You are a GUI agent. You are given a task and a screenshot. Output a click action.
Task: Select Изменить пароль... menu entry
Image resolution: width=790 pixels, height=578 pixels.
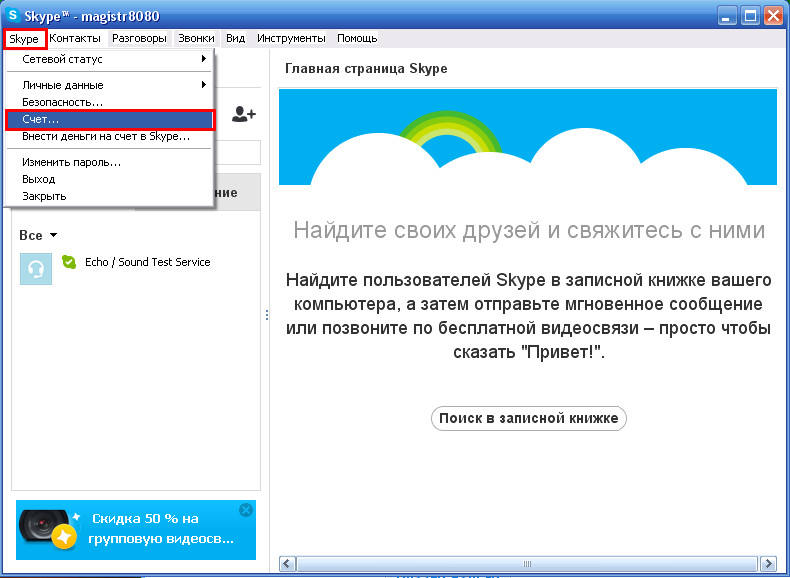click(110, 162)
